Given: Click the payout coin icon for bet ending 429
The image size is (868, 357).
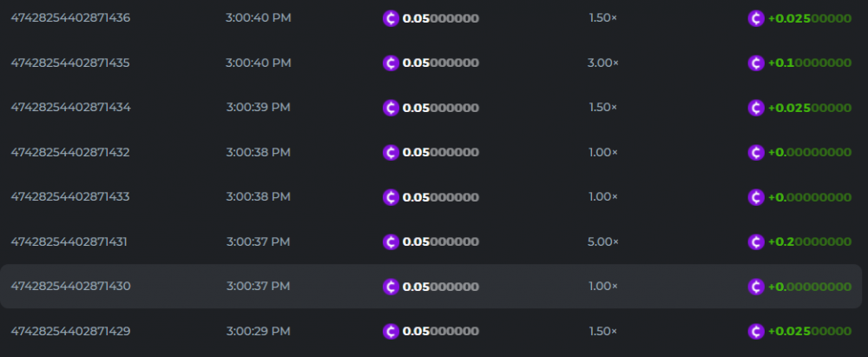Looking at the screenshot, I should (757, 331).
